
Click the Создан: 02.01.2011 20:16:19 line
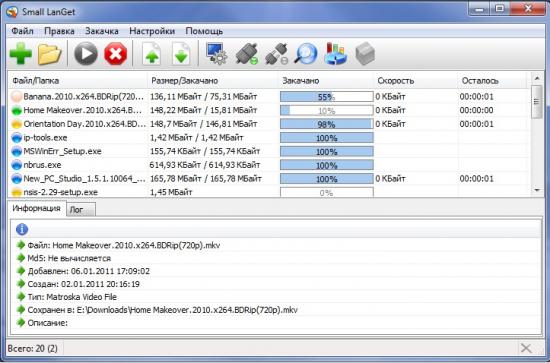[83, 284]
